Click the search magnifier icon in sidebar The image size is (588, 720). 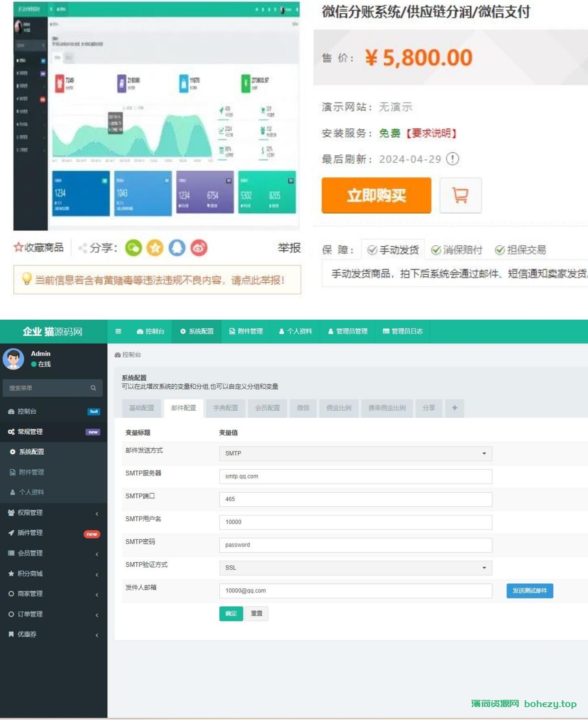[x=93, y=388]
